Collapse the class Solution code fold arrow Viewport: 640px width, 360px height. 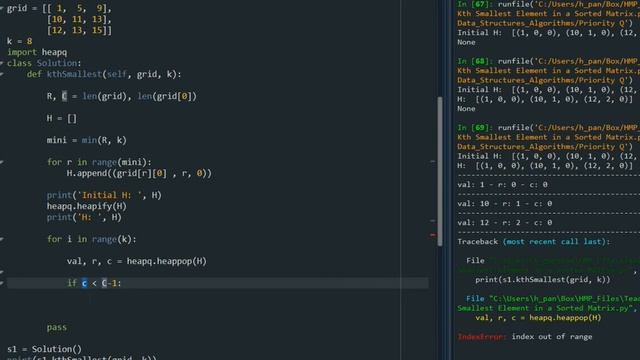pyautogui.click(x=2, y=63)
